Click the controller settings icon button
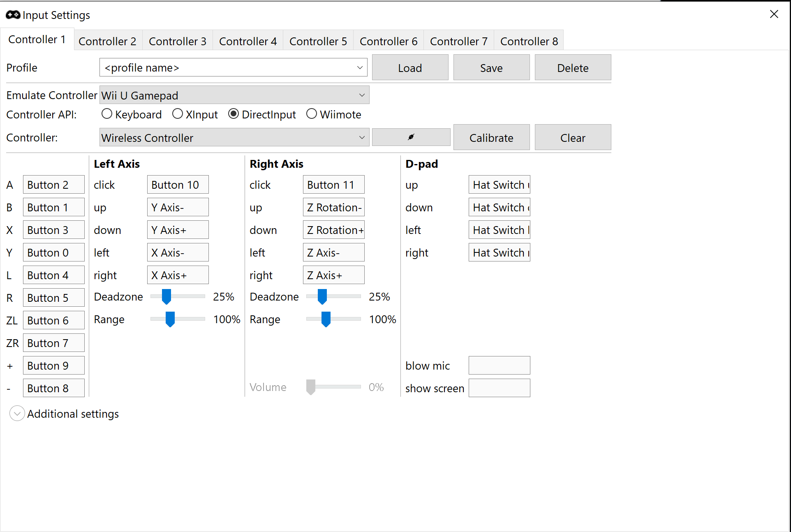 [411, 138]
